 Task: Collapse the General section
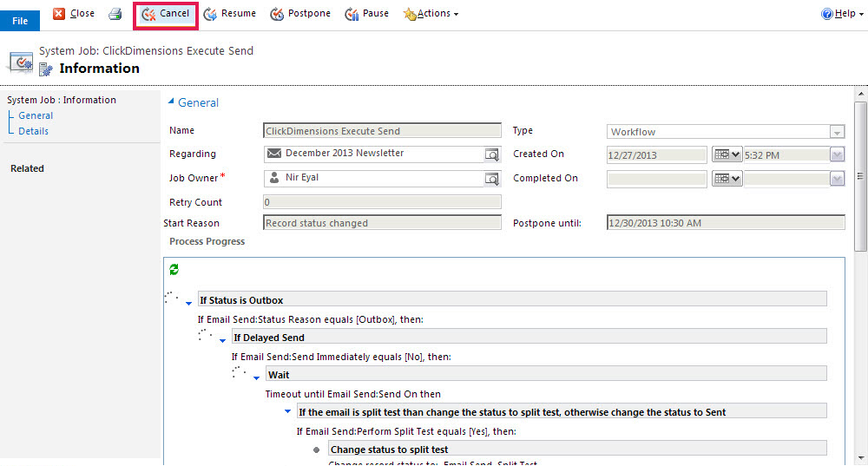pyautogui.click(x=171, y=102)
